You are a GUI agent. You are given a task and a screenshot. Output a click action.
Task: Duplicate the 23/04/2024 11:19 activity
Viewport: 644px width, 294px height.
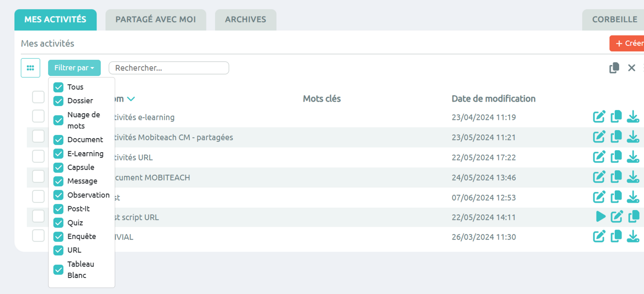click(616, 117)
